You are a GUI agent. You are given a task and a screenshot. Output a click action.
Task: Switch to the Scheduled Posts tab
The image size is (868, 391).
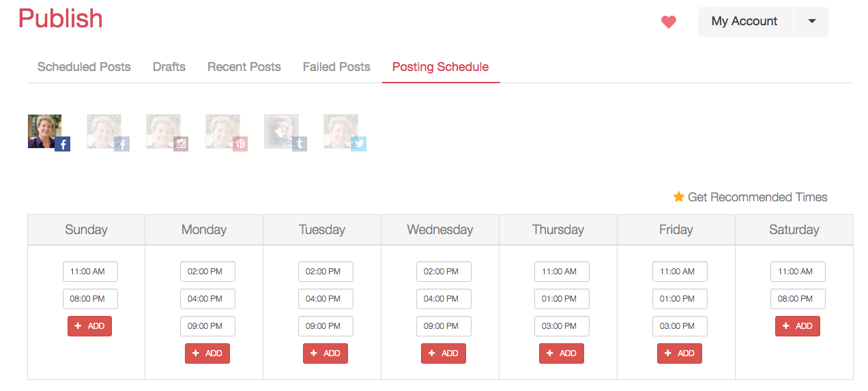pyautogui.click(x=84, y=67)
